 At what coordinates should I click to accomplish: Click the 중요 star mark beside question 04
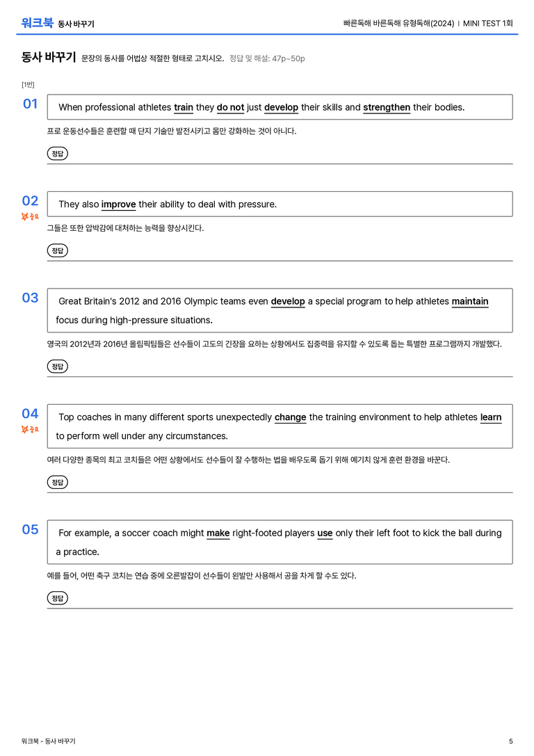(x=30, y=429)
